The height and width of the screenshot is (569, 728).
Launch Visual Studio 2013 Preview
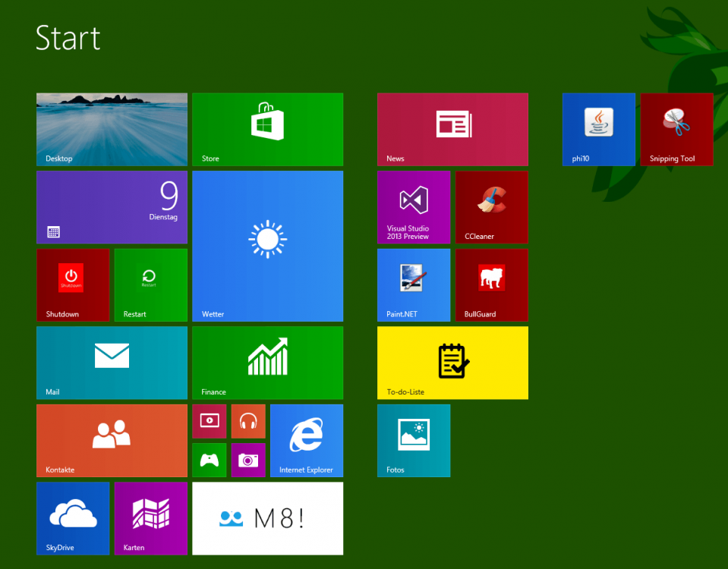pos(414,207)
